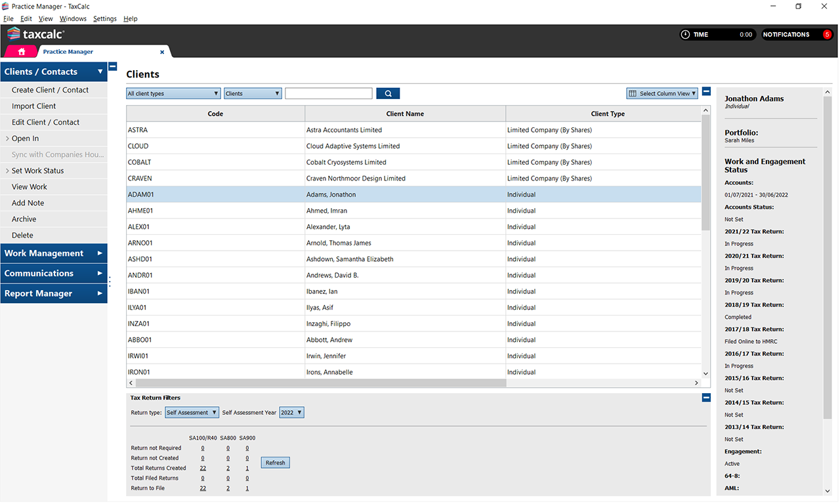Image resolution: width=840 pixels, height=504 pixels.
Task: Open the Clients filter dropdown
Action: pyautogui.click(x=253, y=94)
